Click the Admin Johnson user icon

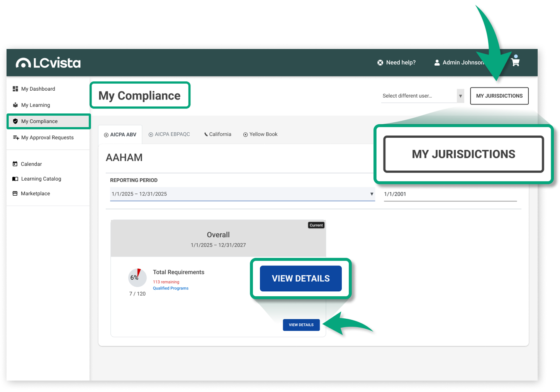click(x=437, y=63)
